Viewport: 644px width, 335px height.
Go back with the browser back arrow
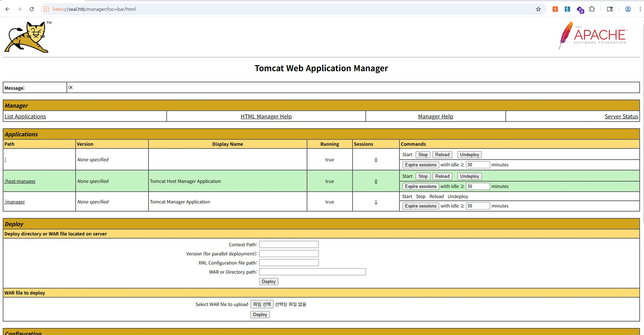(7, 9)
